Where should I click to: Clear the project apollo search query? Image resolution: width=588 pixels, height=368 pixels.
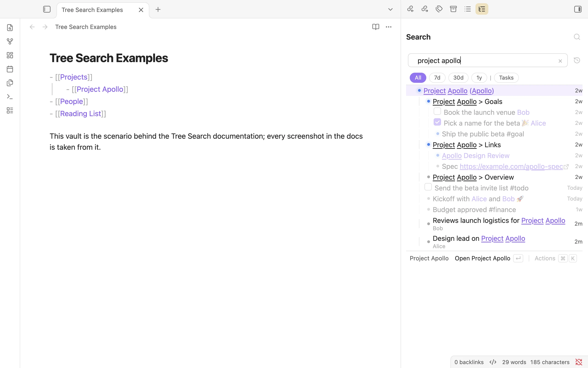click(x=560, y=61)
